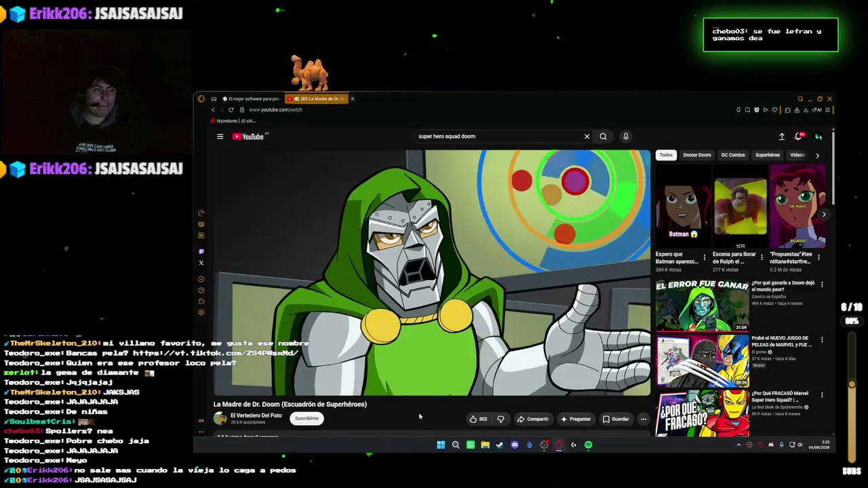Click the Preguntar ask button
Screen dimensions: 868x488
pos(576,419)
